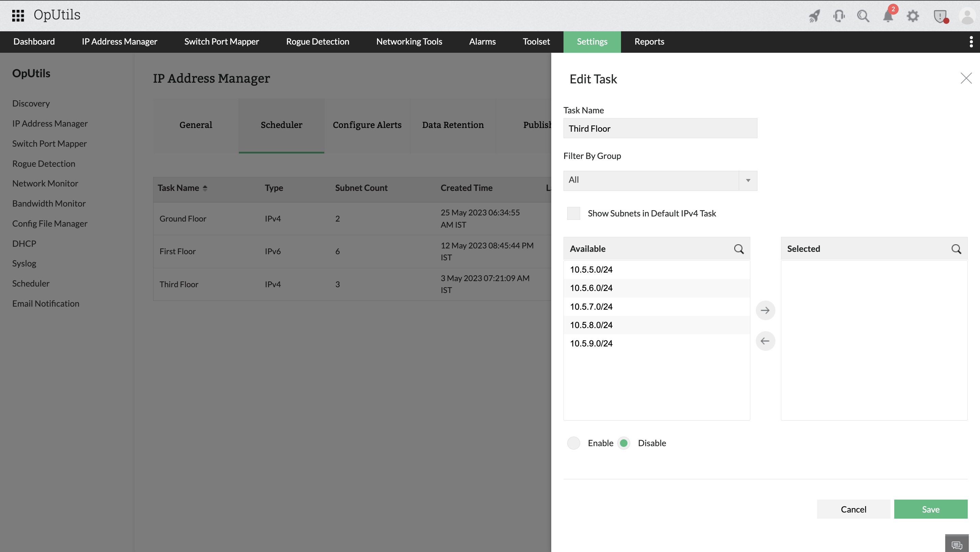Click the Ground Floor task row
Screen dimensions: 980x552
[352, 219]
